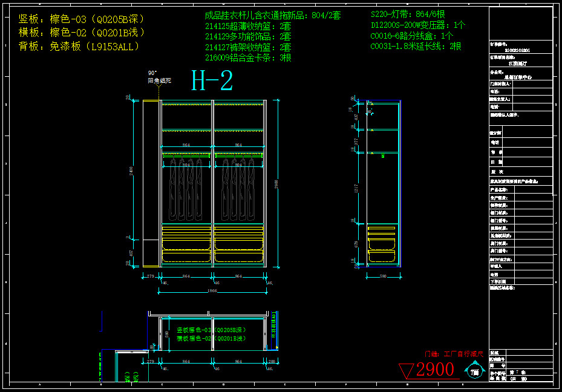Click the C0031-1.8米延长线 parts line
The height and width of the screenshot is (392, 562).
[416, 46]
